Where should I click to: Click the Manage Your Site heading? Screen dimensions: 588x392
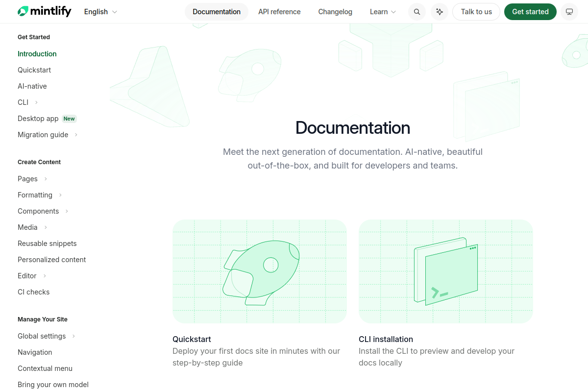(x=43, y=319)
